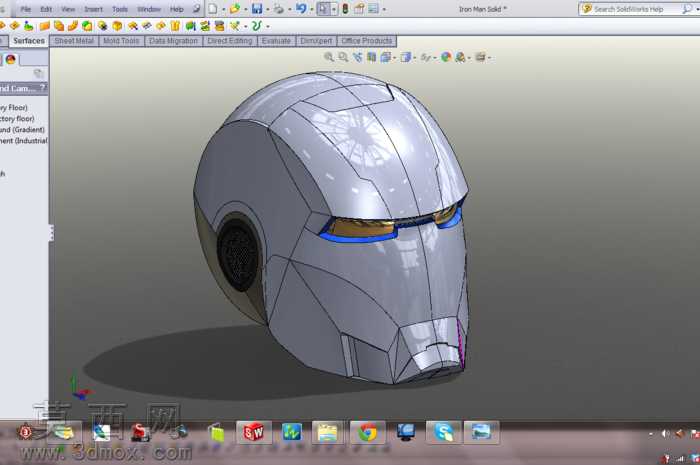Click the Open file folder icon

[234, 8]
